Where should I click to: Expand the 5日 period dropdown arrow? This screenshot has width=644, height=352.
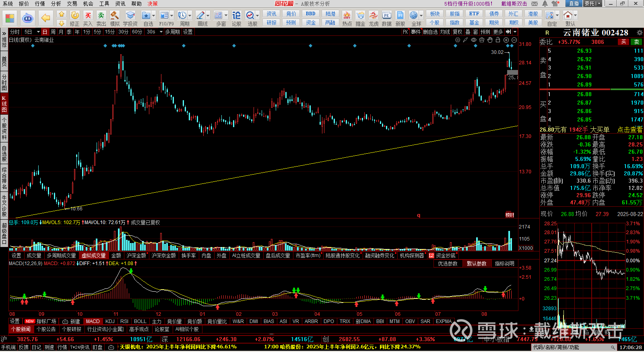38,32
